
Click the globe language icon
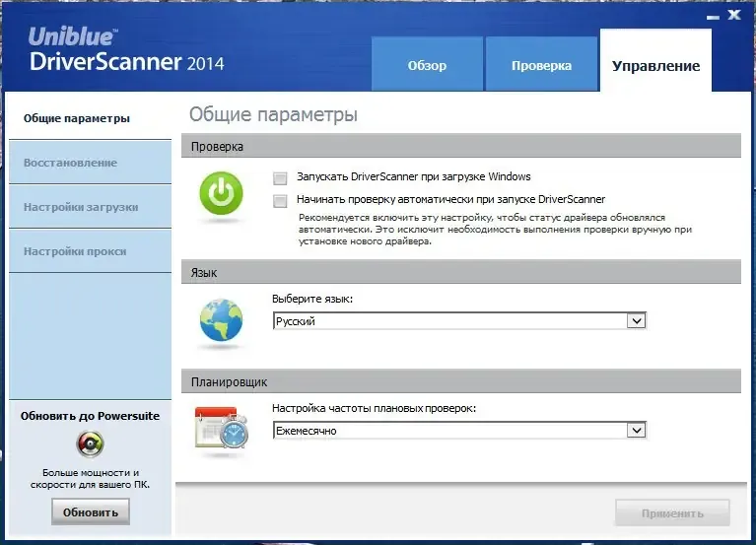(x=222, y=320)
